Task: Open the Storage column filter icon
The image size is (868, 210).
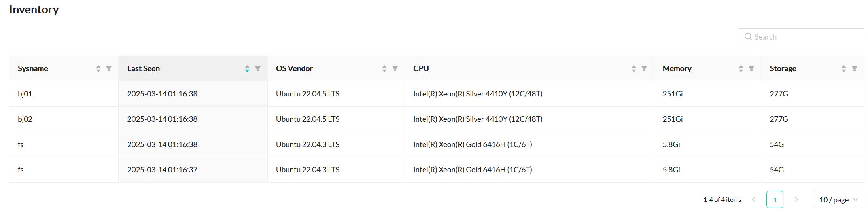Action: [855, 68]
